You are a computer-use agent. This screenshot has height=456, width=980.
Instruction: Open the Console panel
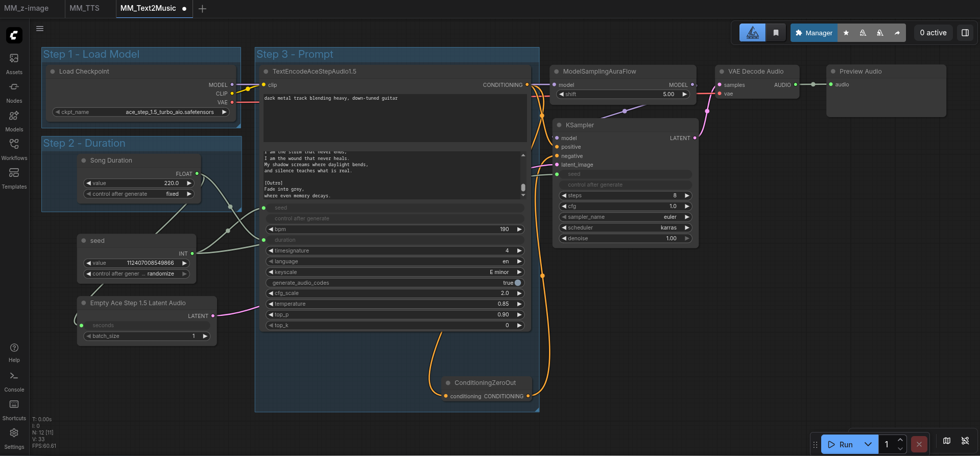14,381
